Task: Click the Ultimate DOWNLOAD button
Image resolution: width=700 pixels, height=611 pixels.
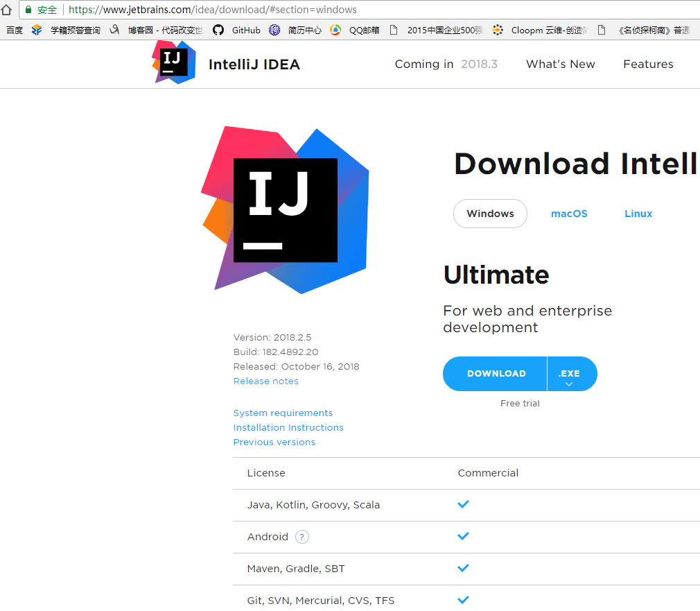Action: pos(496,373)
